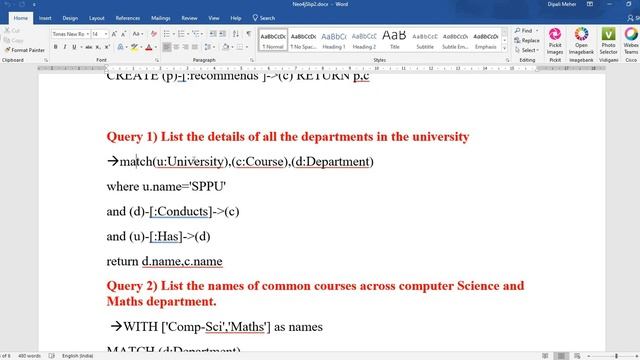Open the Paragraph dialog launcher
This screenshot has width=640, height=360.
(252, 60)
